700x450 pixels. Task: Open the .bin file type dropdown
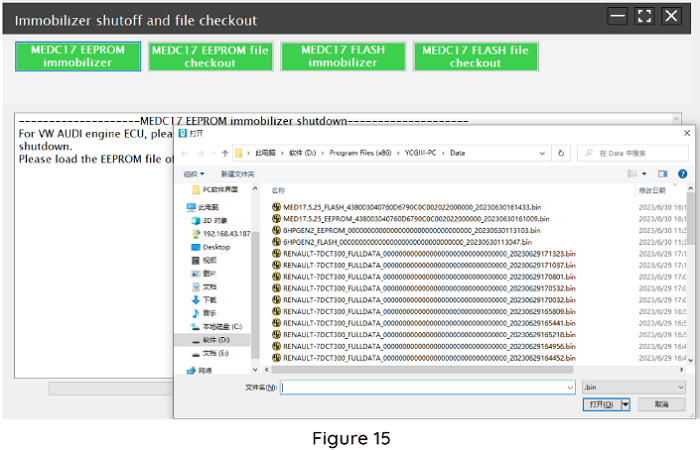(634, 386)
